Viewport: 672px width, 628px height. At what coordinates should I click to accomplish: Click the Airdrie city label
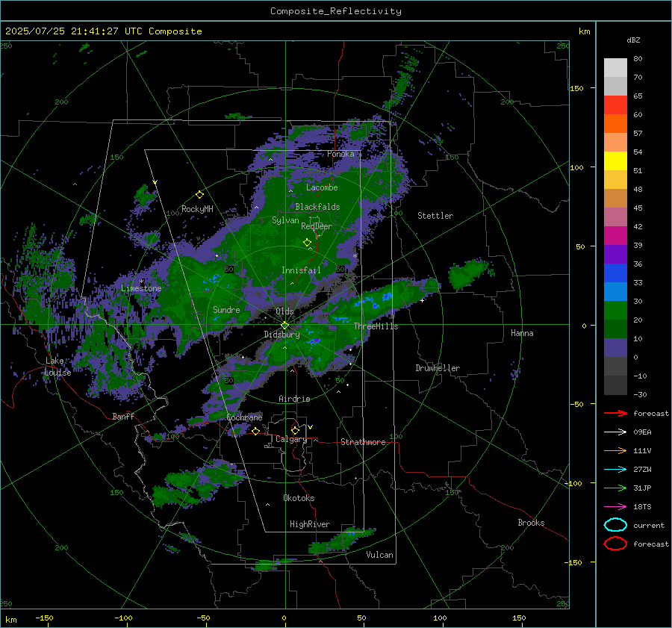pos(294,399)
